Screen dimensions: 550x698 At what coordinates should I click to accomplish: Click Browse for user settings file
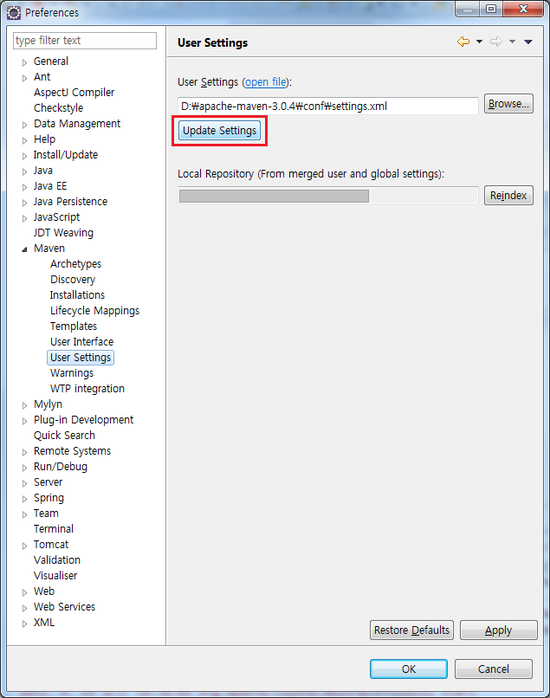(509, 104)
